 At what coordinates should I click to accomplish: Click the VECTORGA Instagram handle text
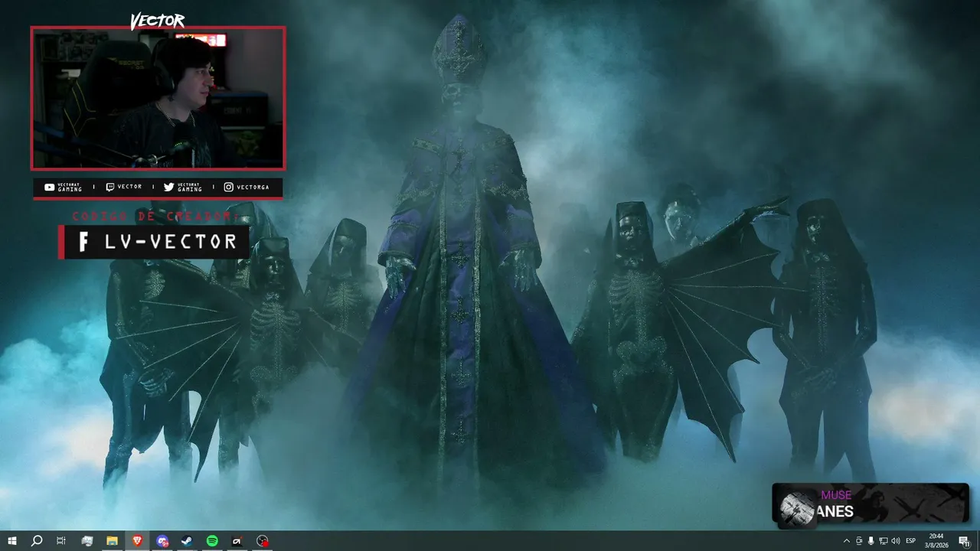(x=253, y=187)
